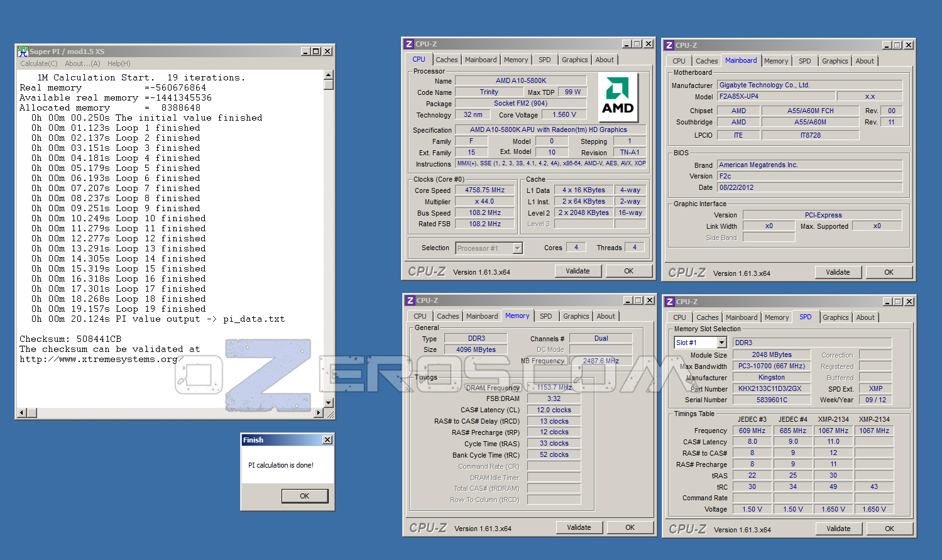Click OK in CPU-Z Mainboard window
Image resolution: width=942 pixels, height=560 pixels.
[x=889, y=272]
